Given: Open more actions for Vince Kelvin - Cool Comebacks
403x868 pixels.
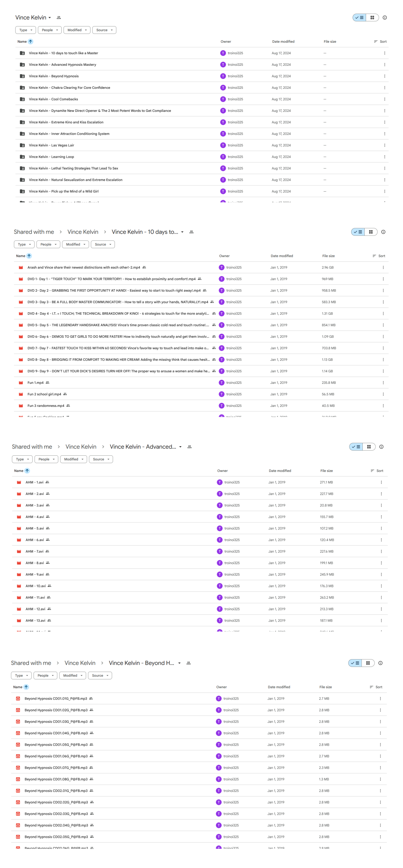Looking at the screenshot, I should pyautogui.click(x=384, y=99).
